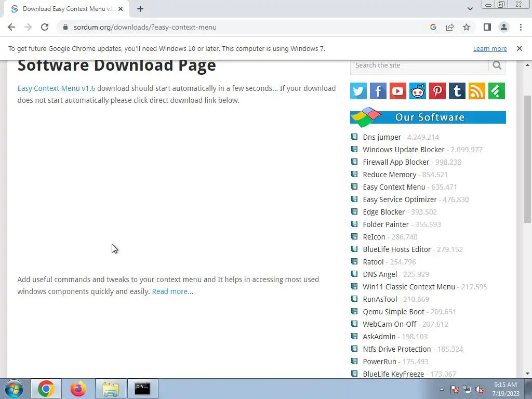This screenshot has height=399, width=532.
Task: Close the Download Easy Context Menu tab
Action: 121,9
